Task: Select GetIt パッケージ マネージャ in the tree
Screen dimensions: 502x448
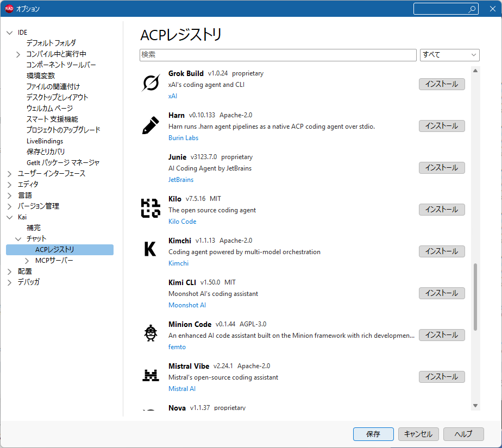Action: (x=63, y=163)
